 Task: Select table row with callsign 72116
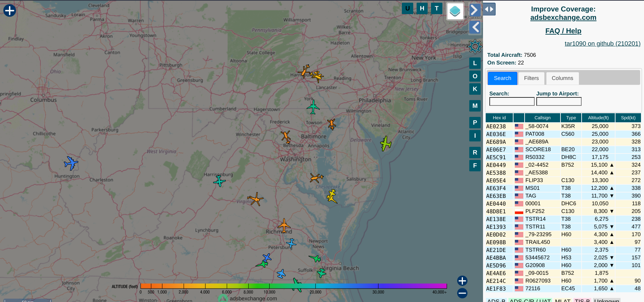[x=563, y=289]
